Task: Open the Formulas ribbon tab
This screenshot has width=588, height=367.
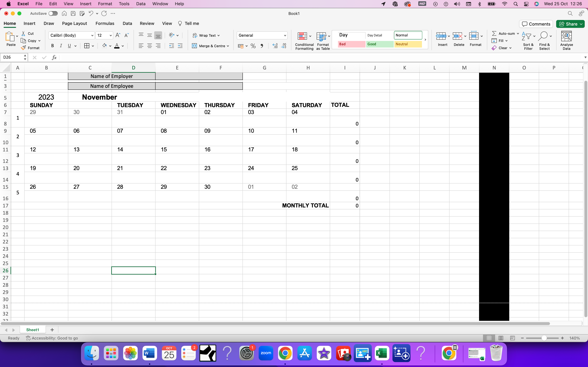Action: [x=105, y=23]
